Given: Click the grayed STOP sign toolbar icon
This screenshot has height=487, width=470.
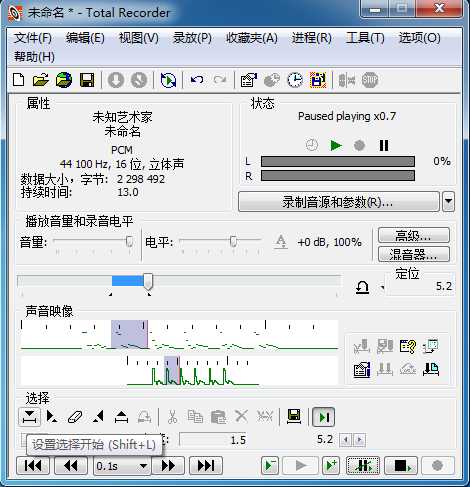Looking at the screenshot, I should click(x=370, y=80).
